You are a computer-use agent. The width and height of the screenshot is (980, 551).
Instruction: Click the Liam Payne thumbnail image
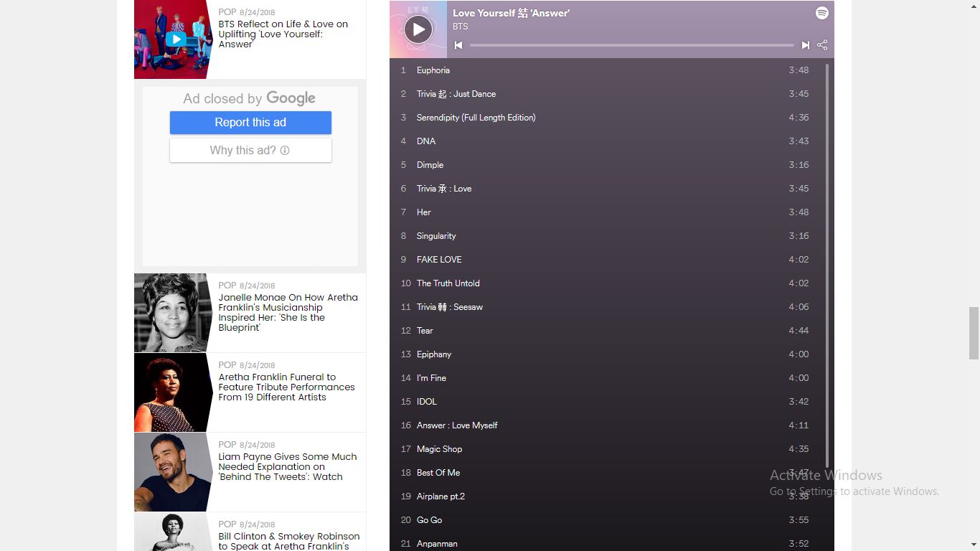tap(173, 472)
